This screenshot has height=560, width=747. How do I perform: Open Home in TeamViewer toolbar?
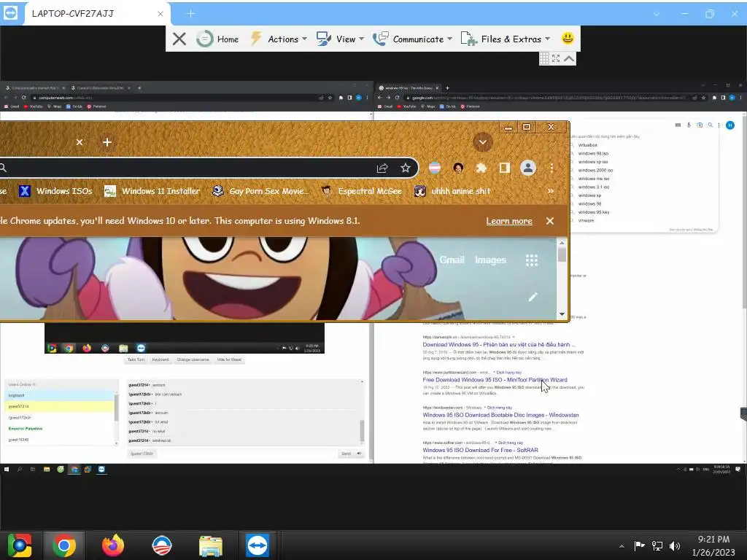tap(217, 39)
